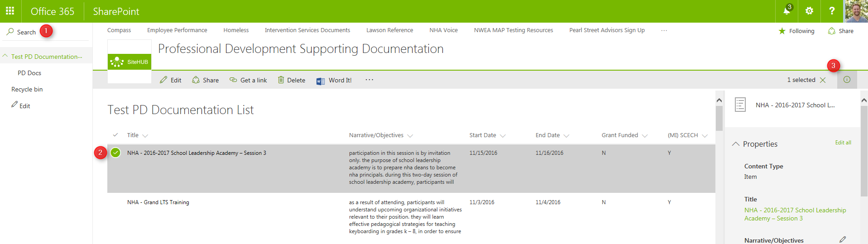Toggle the select-all checkmark in the header
868x244 pixels.
(x=115, y=135)
